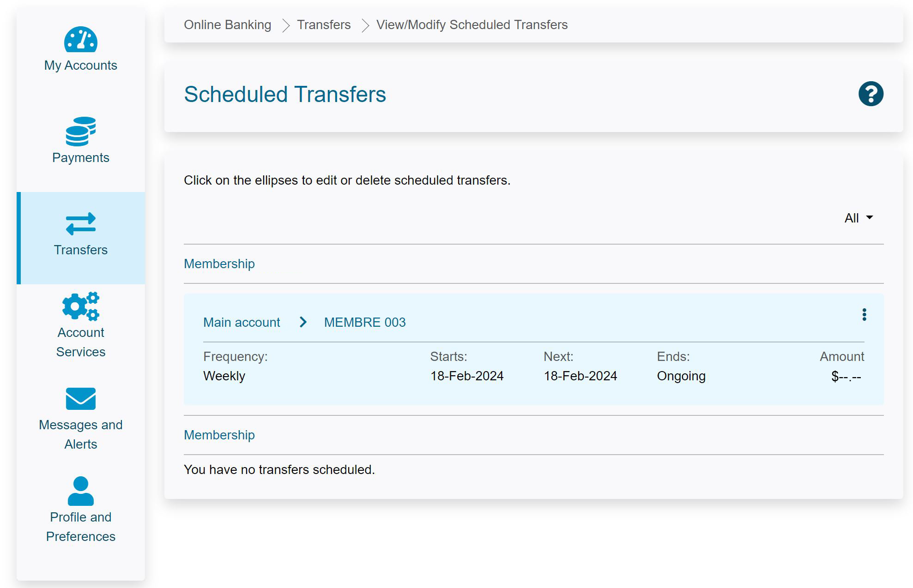Click the Main account link
Screen dimensions: 913x588
[x=242, y=322]
